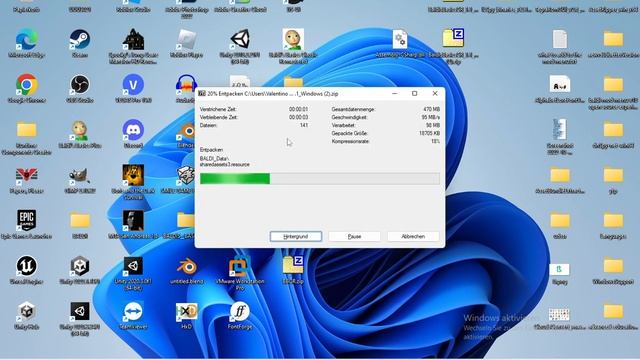Click the 'Geschwindigkeit:' label

tap(349, 118)
